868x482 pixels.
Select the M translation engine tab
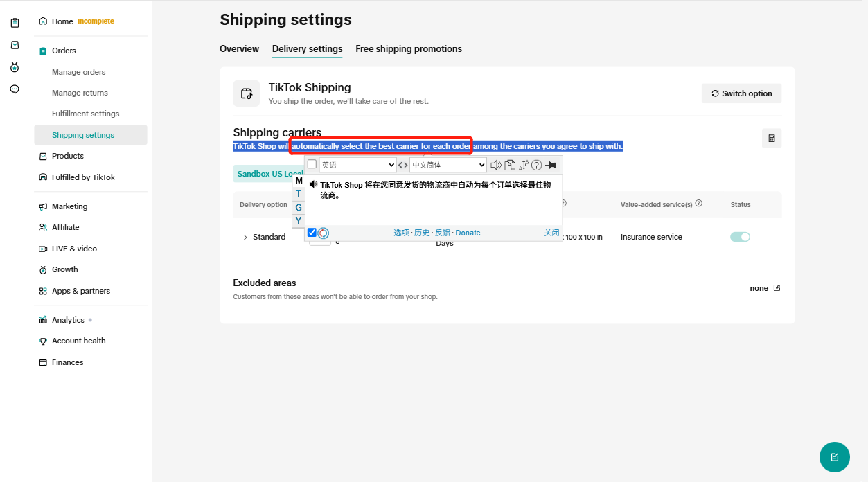[299, 181]
